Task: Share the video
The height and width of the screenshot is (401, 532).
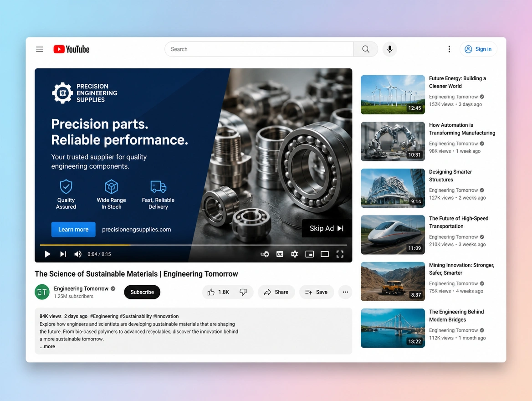Action: (276, 292)
